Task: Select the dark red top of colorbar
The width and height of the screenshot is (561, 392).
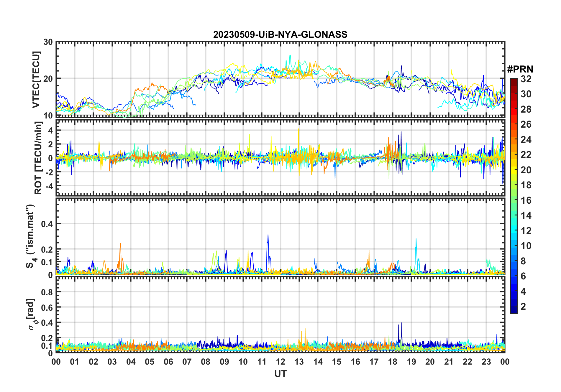Action: pos(514,81)
